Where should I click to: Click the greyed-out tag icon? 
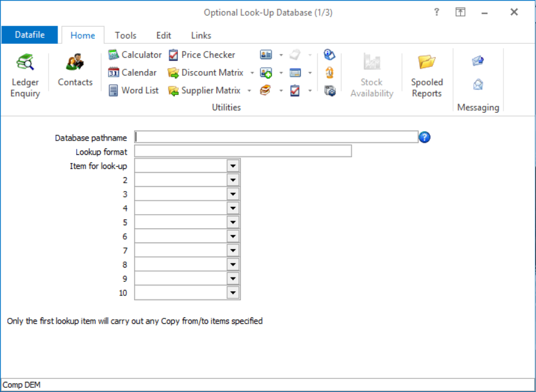point(295,55)
